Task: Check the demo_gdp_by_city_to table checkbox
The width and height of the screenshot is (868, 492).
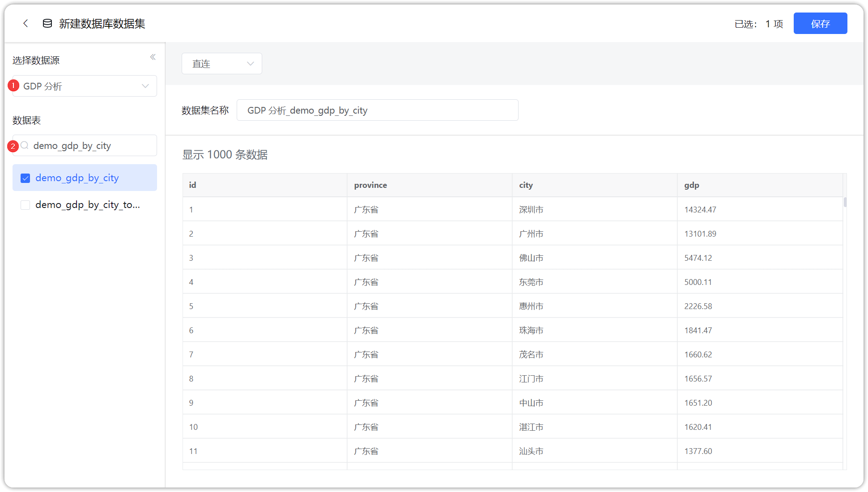Action: [25, 205]
